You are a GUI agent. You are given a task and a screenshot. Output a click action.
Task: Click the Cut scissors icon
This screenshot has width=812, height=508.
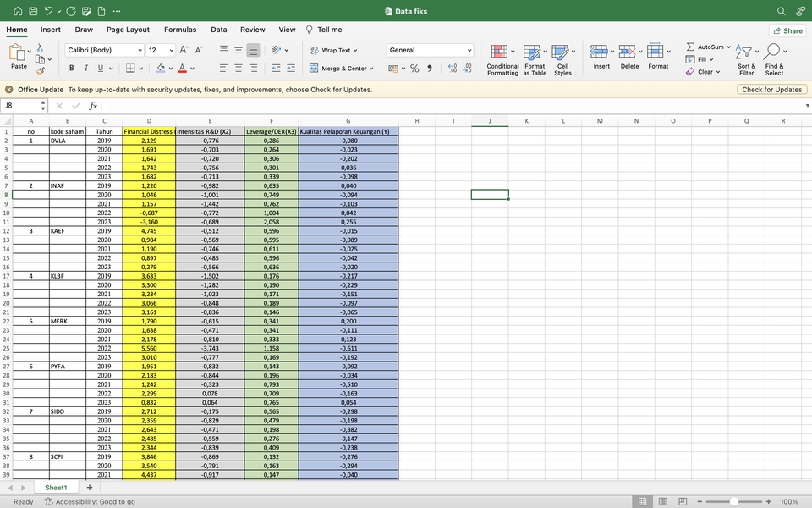tap(40, 47)
